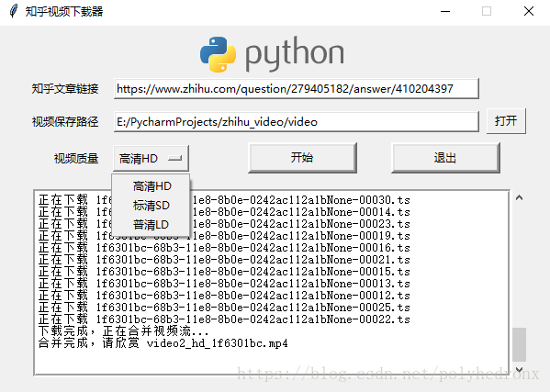Click the log scrollbar down arrow

519,369
